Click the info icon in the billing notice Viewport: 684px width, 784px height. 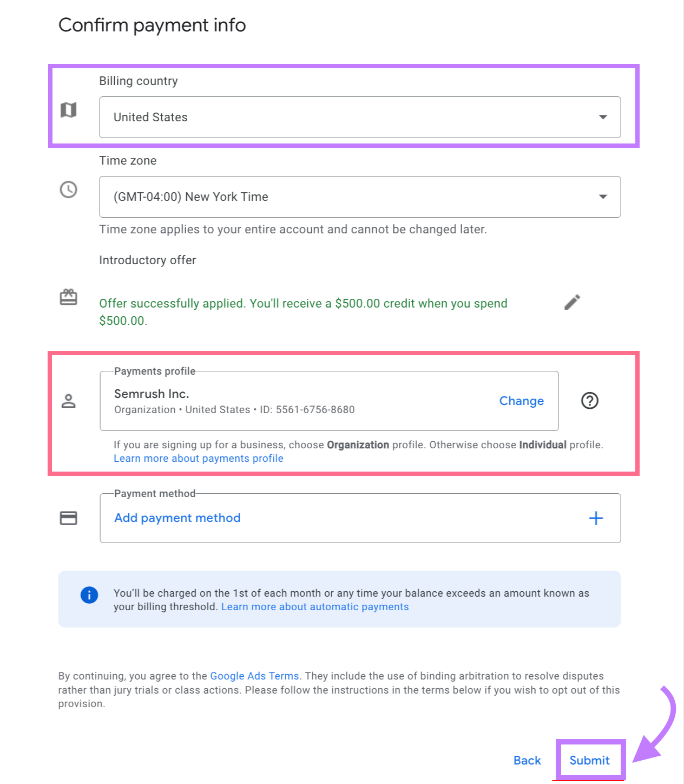(89, 594)
